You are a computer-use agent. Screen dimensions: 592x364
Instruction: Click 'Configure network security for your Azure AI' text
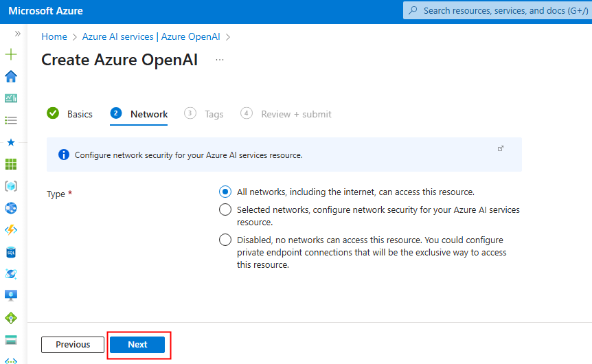coord(188,155)
